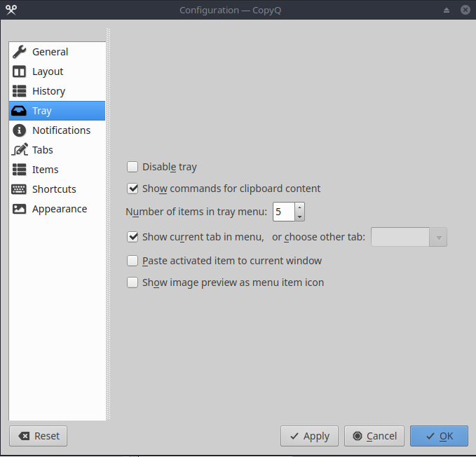The height and width of the screenshot is (457, 476).
Task: Click Reset to restore defaults
Action: [x=39, y=436]
